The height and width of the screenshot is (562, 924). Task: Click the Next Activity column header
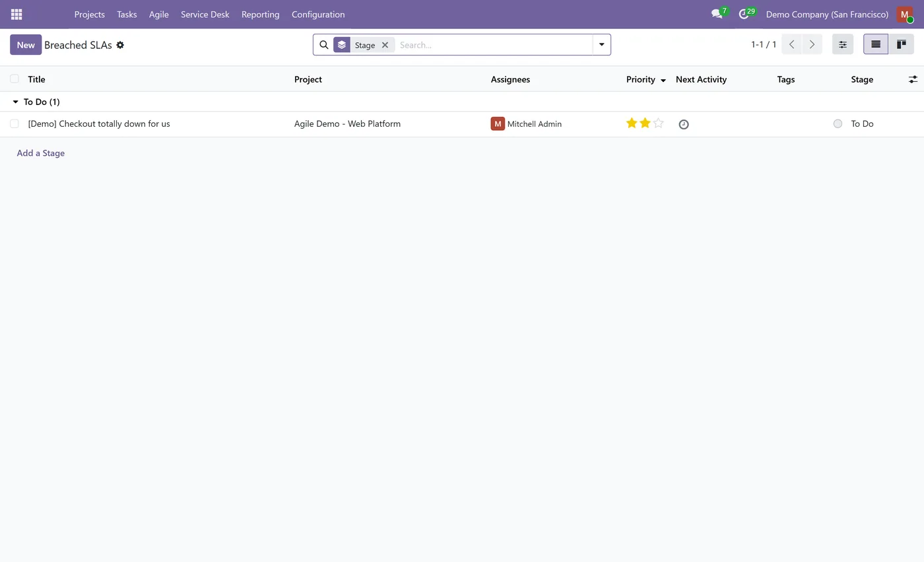click(701, 79)
